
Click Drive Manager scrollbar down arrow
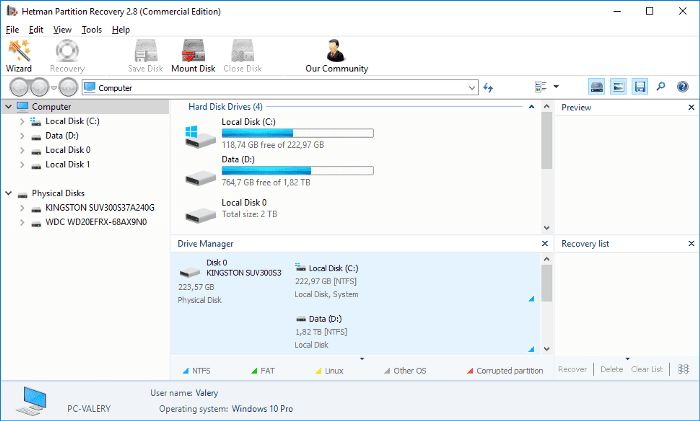pos(546,349)
